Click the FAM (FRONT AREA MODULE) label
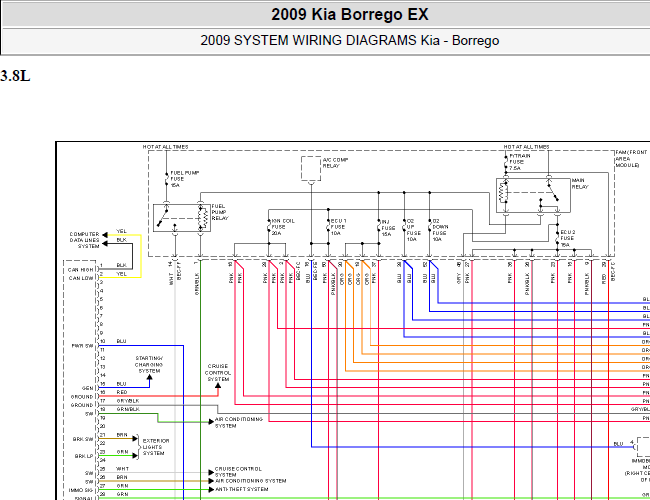 tap(632, 159)
